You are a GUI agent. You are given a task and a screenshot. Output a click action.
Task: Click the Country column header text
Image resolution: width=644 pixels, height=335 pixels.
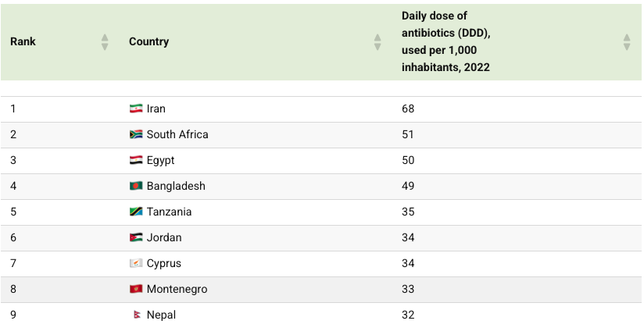click(148, 42)
